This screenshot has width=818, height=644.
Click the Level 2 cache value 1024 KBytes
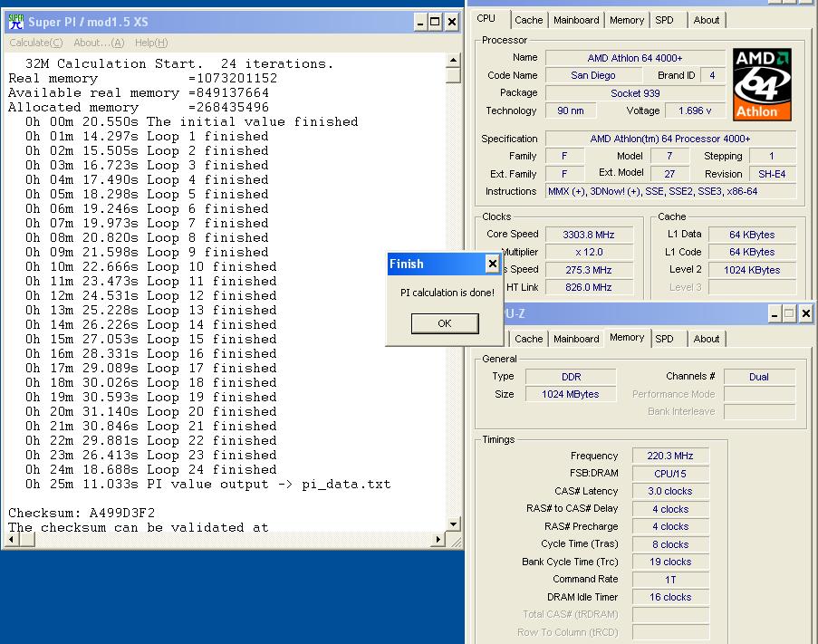(752, 270)
